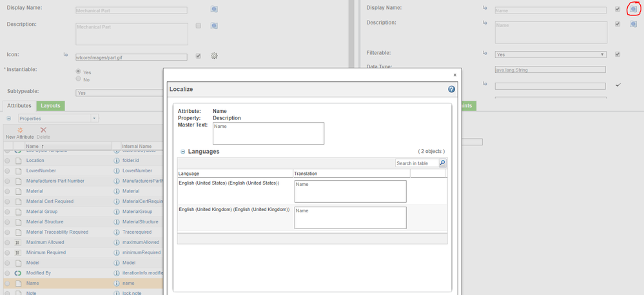Viewport: 644px width, 295px height.
Task: Click the red Delete attribute icon
Action: (x=43, y=130)
